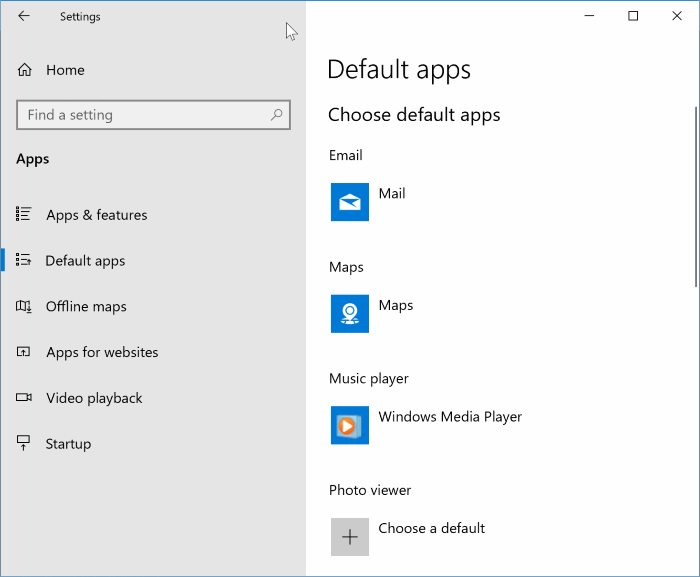
Task: Minimize the Settings window
Action: click(589, 16)
